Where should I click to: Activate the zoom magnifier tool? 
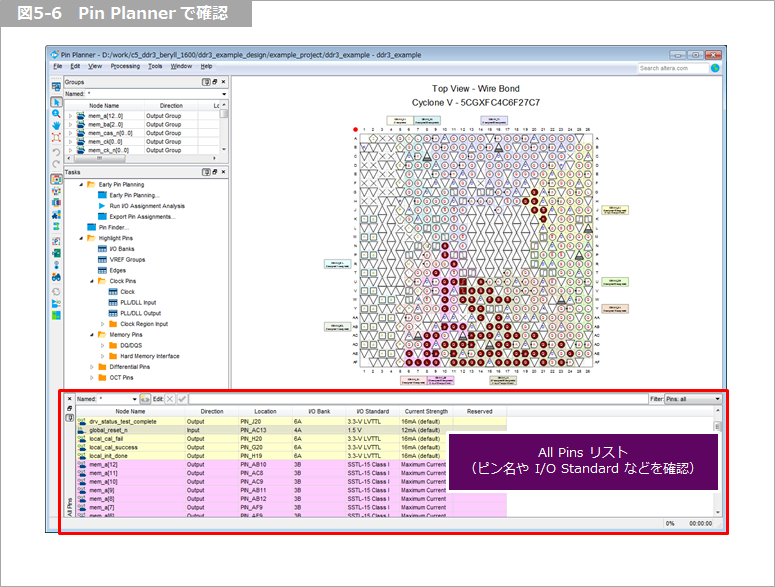tap(56, 114)
